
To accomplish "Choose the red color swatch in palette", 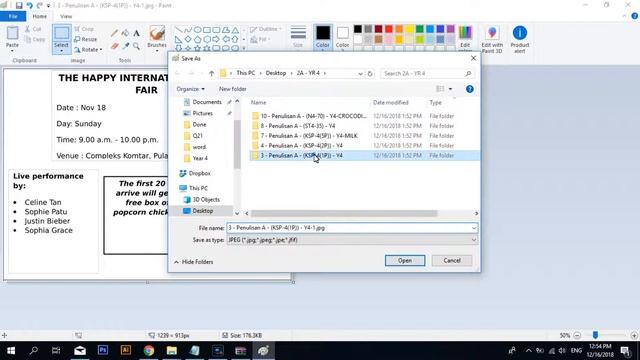I will tap(389, 29).
